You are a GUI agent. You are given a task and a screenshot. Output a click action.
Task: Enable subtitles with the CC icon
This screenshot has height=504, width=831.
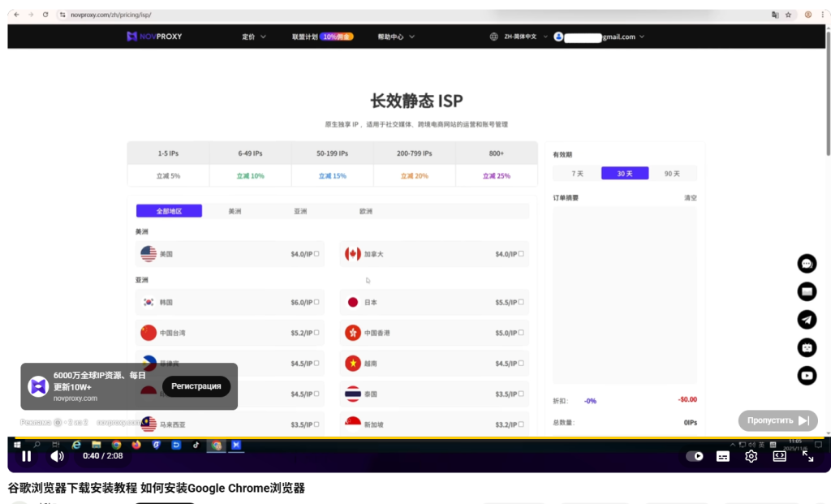pyautogui.click(x=722, y=456)
